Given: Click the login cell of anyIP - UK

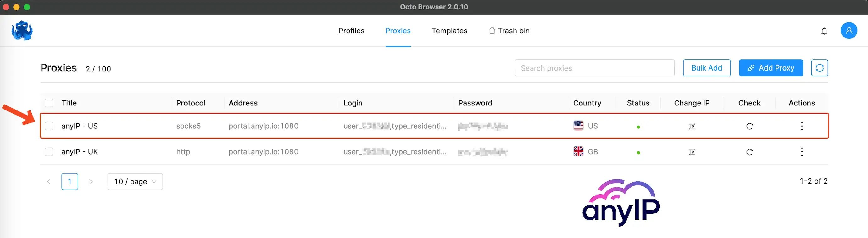Looking at the screenshot, I should (x=395, y=152).
